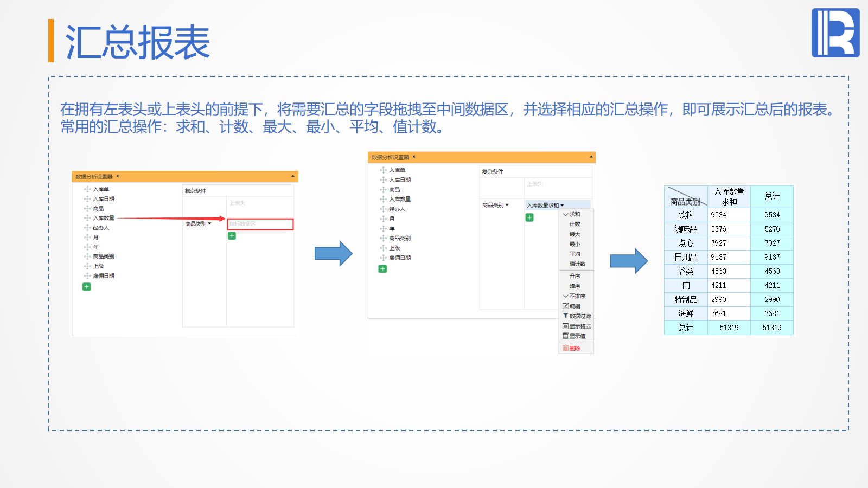The image size is (868, 488).
Task: Choose 平均 from the aggregation menu
Action: [575, 254]
